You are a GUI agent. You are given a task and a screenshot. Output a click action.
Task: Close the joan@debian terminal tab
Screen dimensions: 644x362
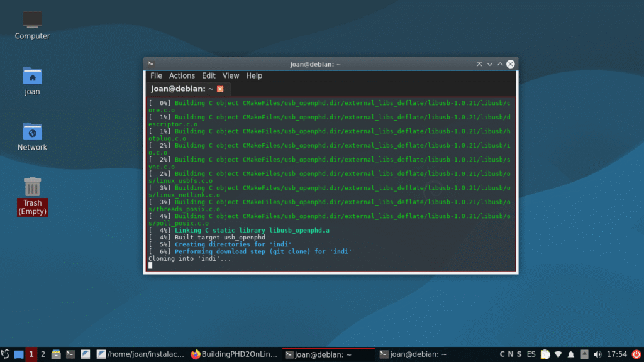(x=220, y=89)
